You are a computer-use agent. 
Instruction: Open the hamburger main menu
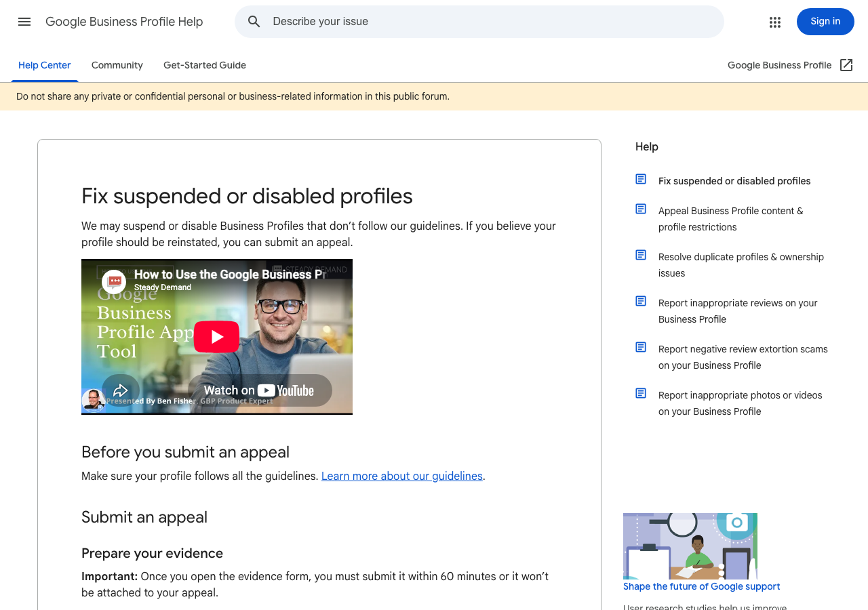24,22
